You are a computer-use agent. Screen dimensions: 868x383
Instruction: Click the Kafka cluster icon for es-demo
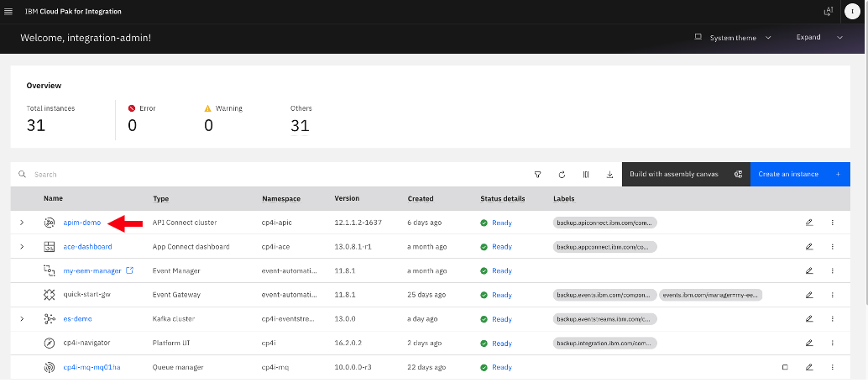coord(50,319)
